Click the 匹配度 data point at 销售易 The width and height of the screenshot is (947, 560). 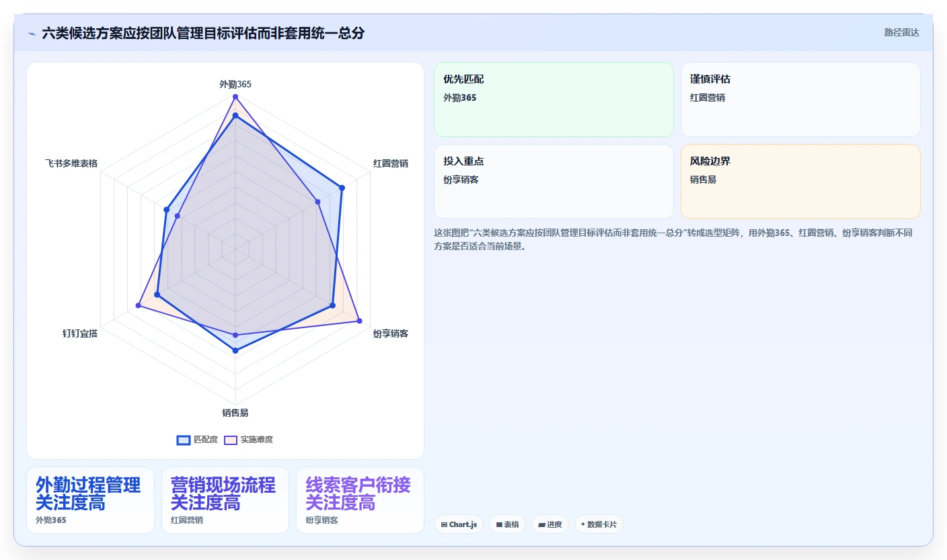(235, 350)
